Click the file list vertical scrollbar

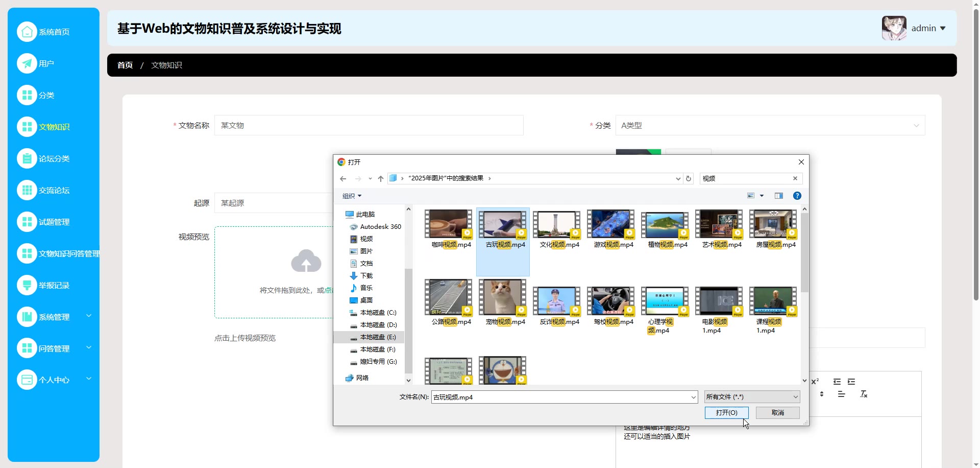(x=804, y=255)
